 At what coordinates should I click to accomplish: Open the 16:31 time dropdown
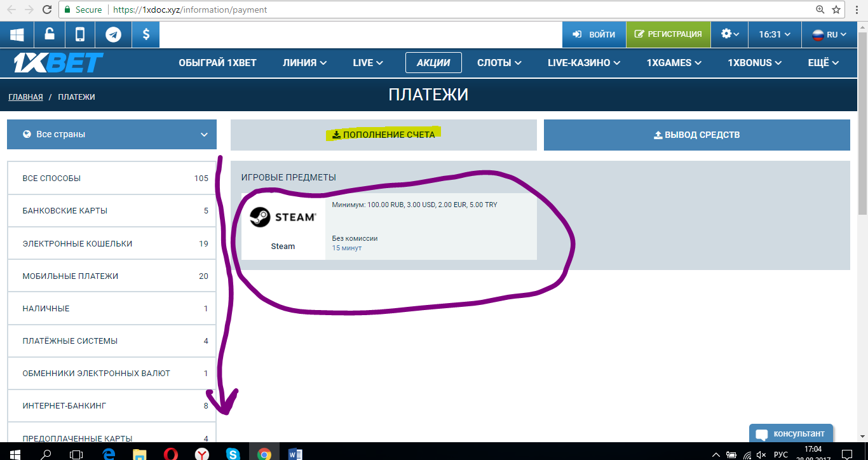pyautogui.click(x=775, y=34)
